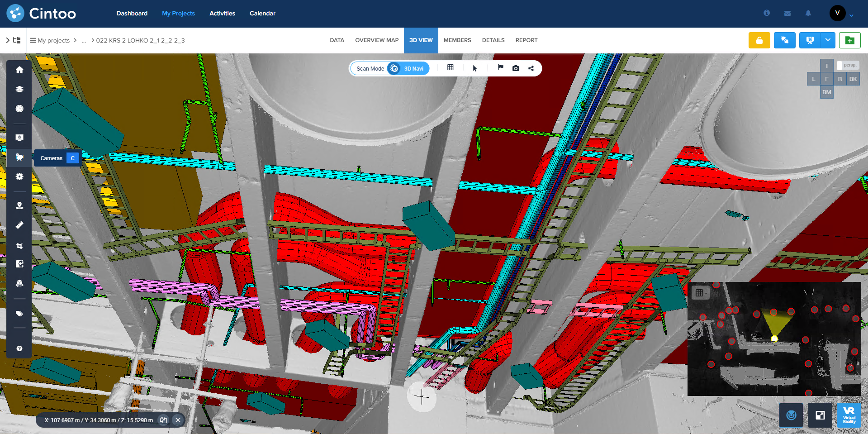Expand the project tree panel chevron
This screenshot has width=868, height=434.
click(8, 40)
